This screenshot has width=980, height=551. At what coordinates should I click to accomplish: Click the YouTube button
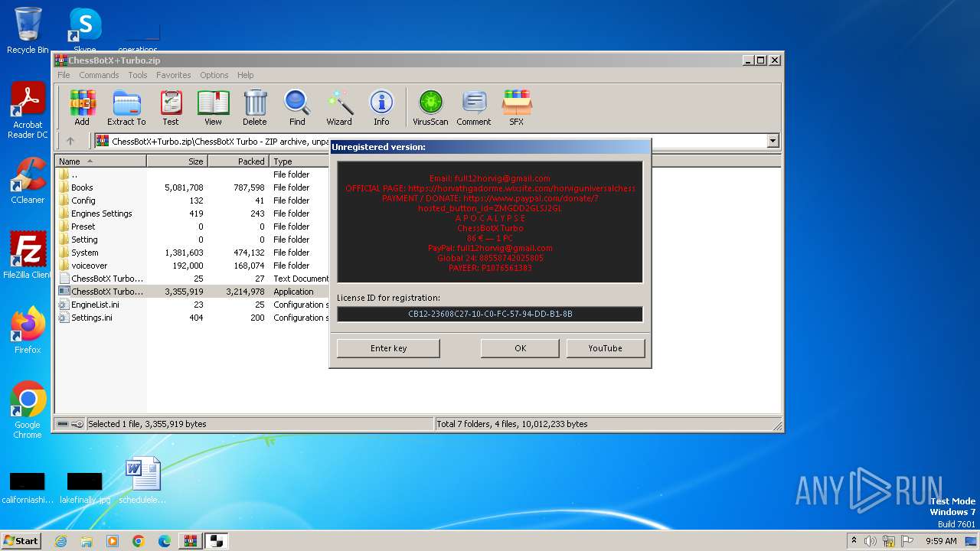pos(606,348)
